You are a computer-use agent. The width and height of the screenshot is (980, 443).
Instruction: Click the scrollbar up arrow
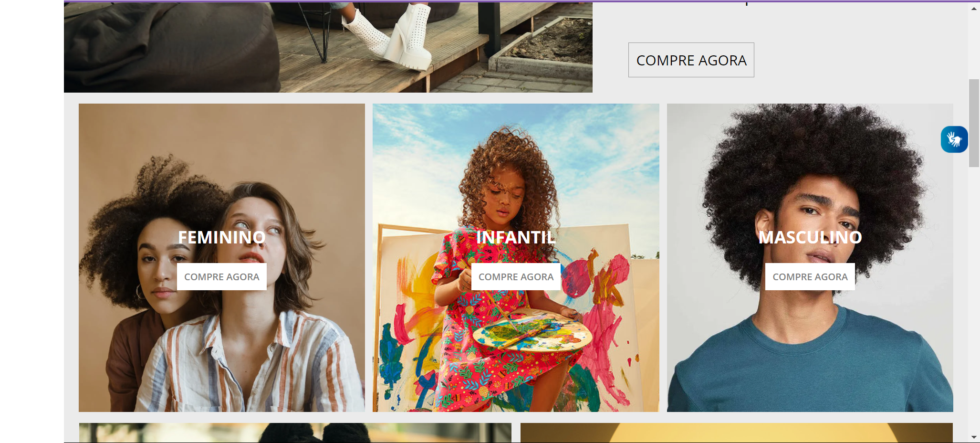pyautogui.click(x=974, y=9)
